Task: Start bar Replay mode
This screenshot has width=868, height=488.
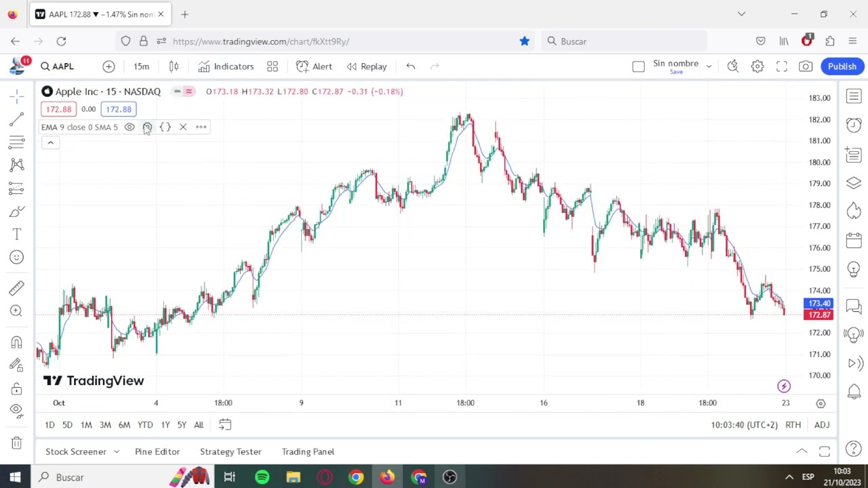Action: (366, 66)
